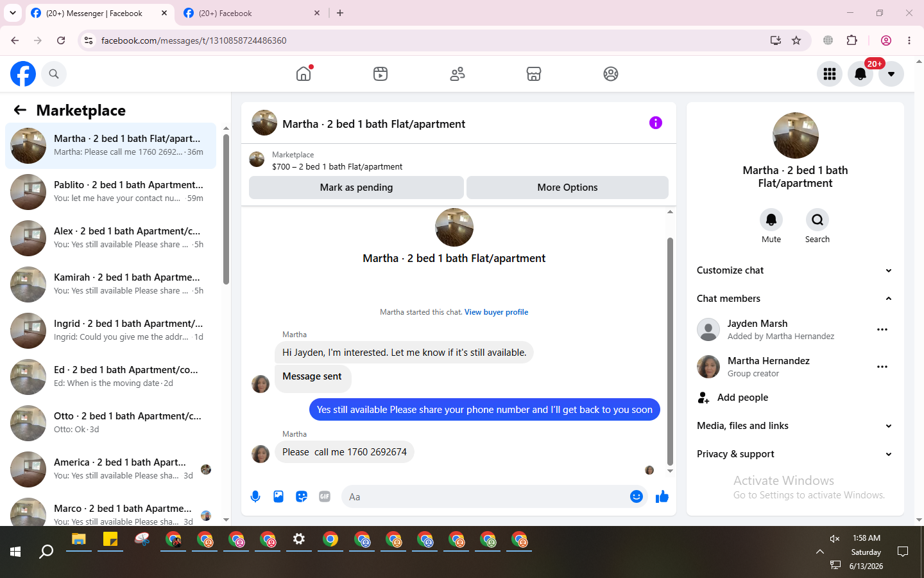Viewport: 924px width, 578px height.
Task: Type in the Aa message field
Action: 485,496
